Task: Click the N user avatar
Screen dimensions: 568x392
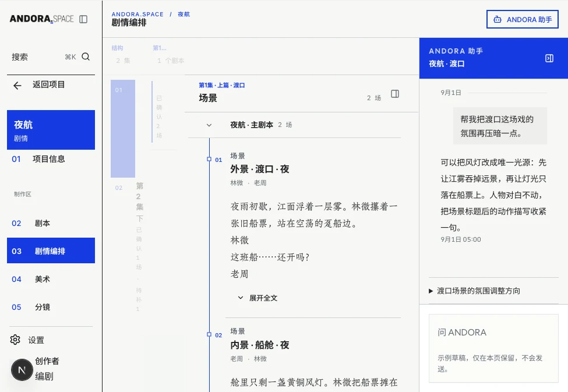Action: coord(22,370)
